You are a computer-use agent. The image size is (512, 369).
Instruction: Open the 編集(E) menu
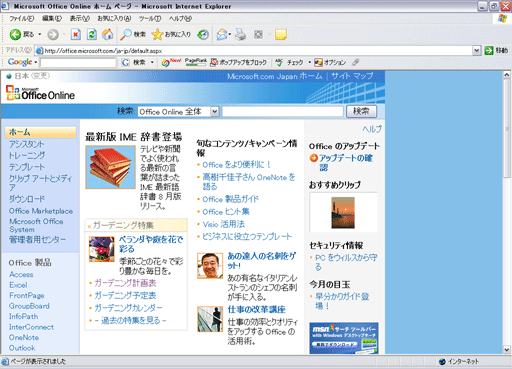point(52,19)
